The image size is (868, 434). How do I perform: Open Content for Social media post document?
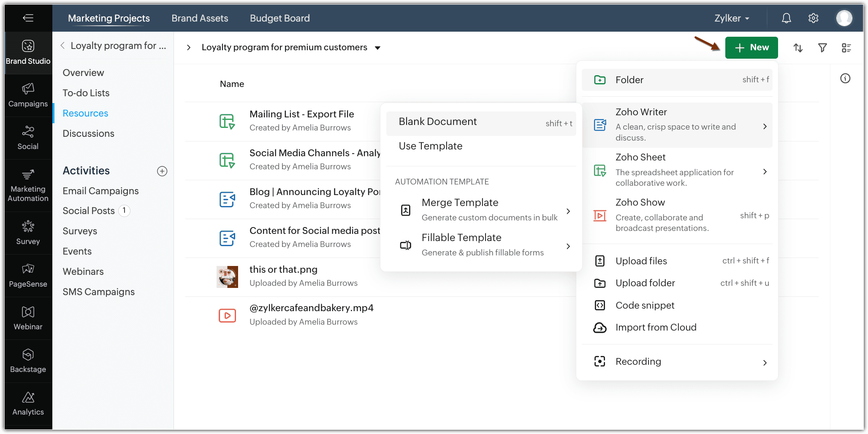(x=315, y=231)
